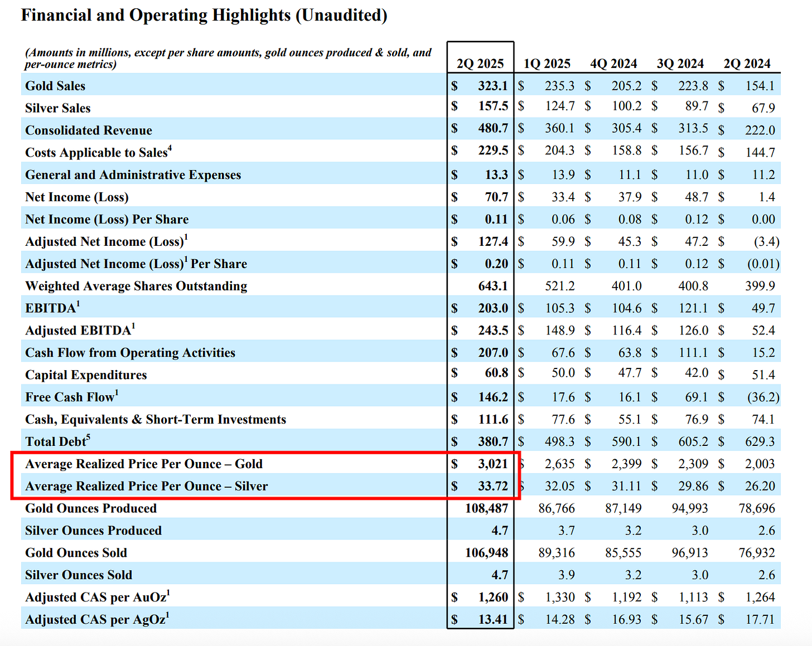Click the adjusted net income value 127.4

coord(493,241)
